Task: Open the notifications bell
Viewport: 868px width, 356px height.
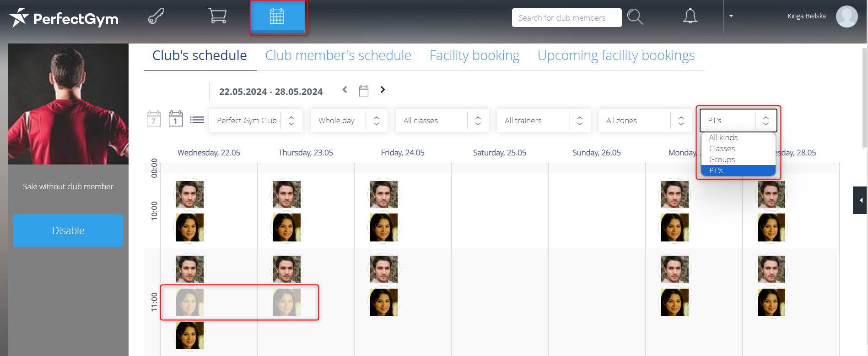Action: 690,16
